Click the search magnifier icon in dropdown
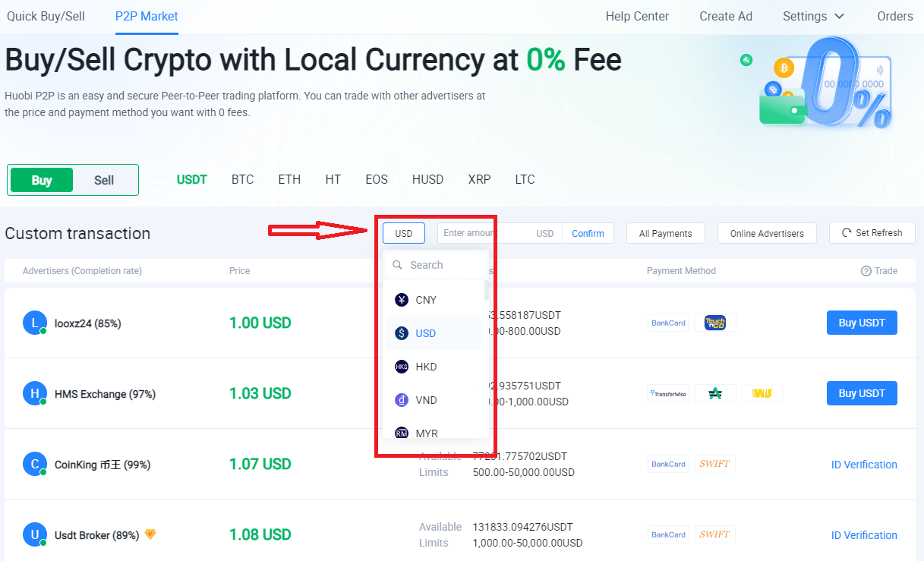Screen dimensions: 924x561 click(x=398, y=265)
